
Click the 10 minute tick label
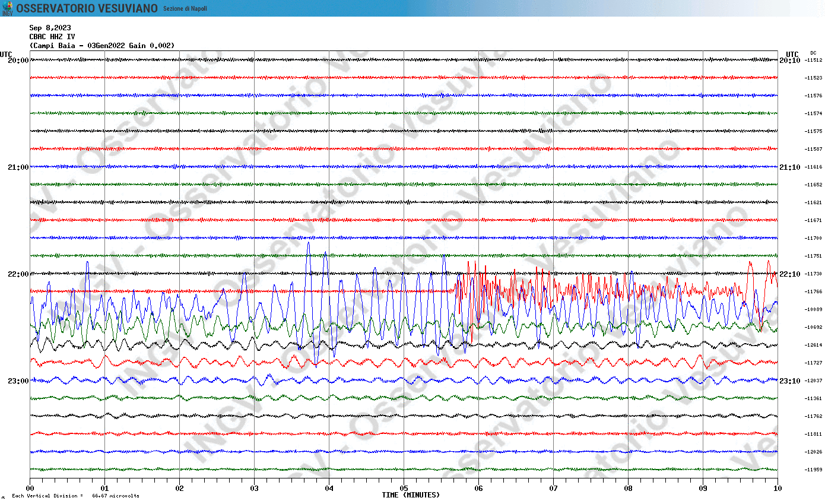click(x=778, y=489)
